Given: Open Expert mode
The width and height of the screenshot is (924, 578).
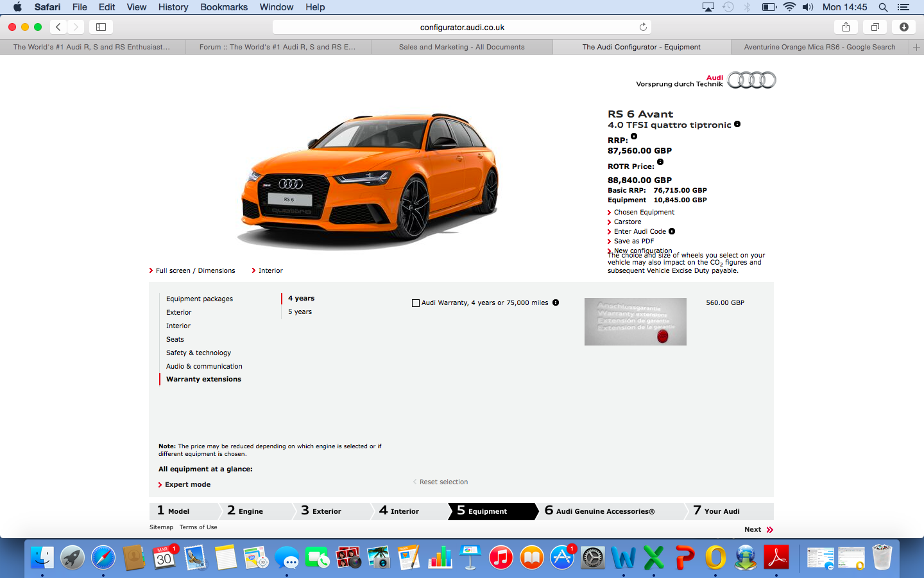Looking at the screenshot, I should tap(187, 484).
